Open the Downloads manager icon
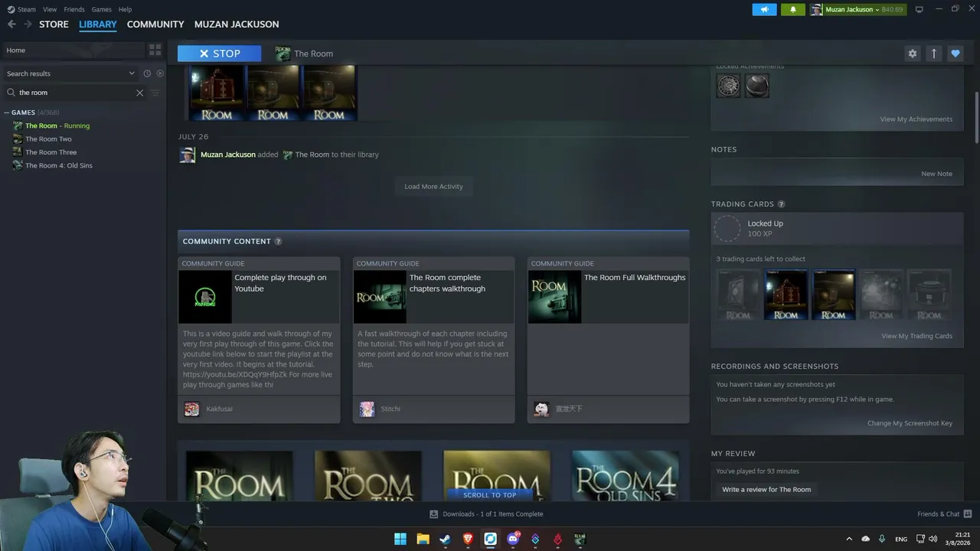The image size is (980, 551). coord(433,514)
